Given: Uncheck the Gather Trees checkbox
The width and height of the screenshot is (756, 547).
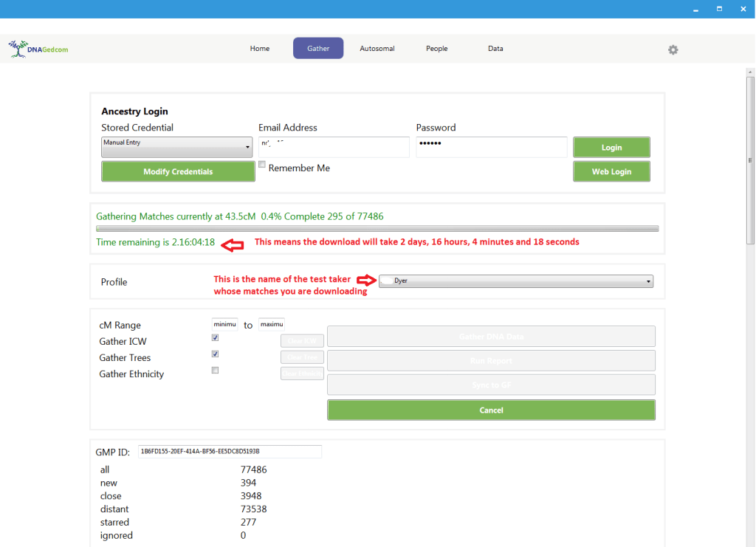Looking at the screenshot, I should pos(215,354).
